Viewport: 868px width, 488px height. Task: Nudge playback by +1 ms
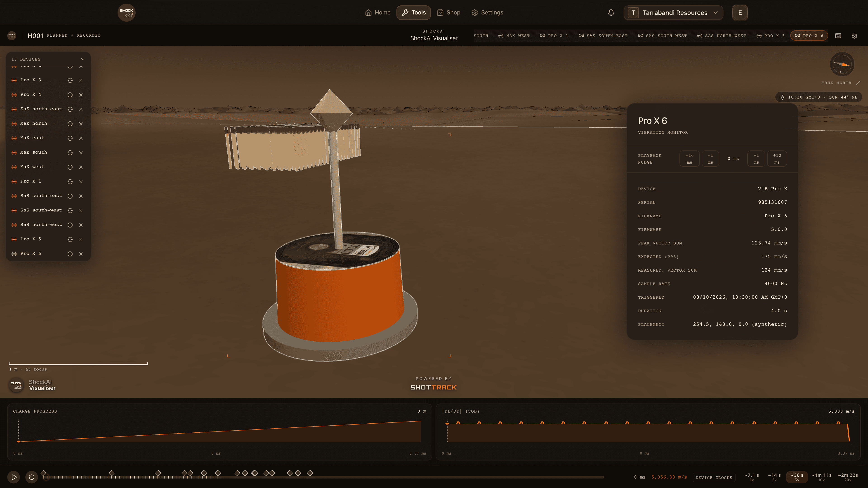pyautogui.click(x=756, y=159)
